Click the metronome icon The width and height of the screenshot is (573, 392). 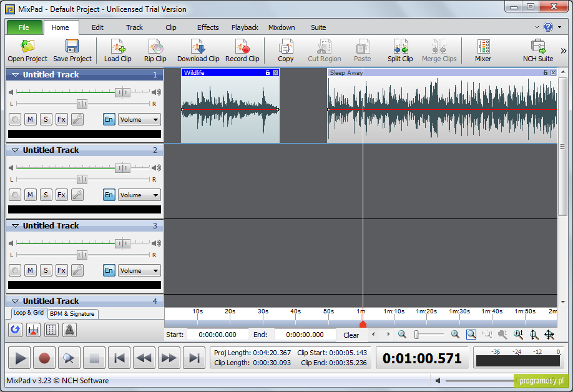69,330
